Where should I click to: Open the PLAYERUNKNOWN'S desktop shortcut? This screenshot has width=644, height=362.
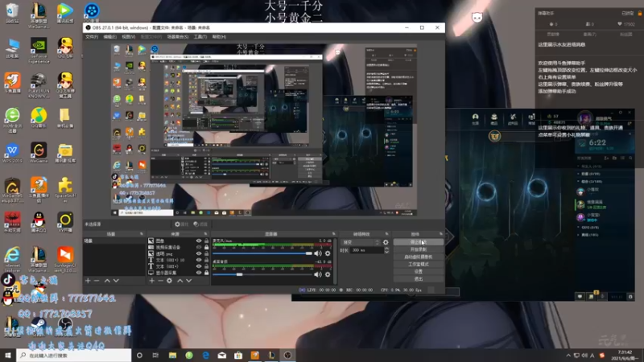point(39,85)
